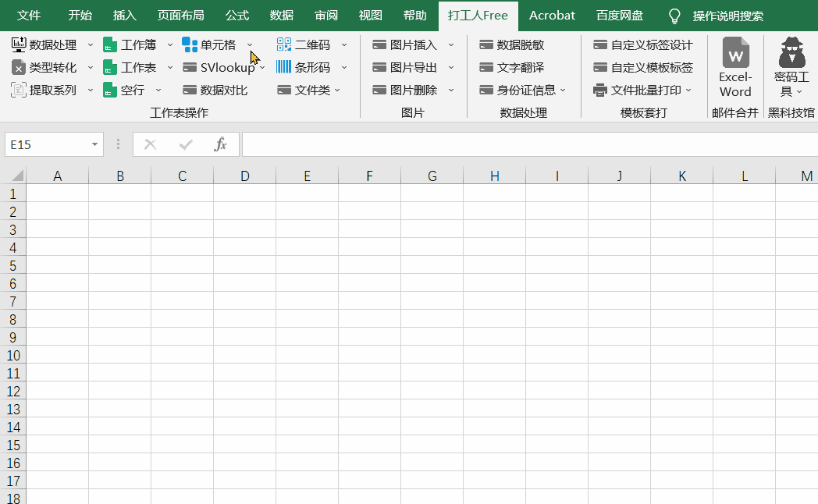Click the 提取系列 icon
Screen dimensions: 818x504
click(x=18, y=91)
